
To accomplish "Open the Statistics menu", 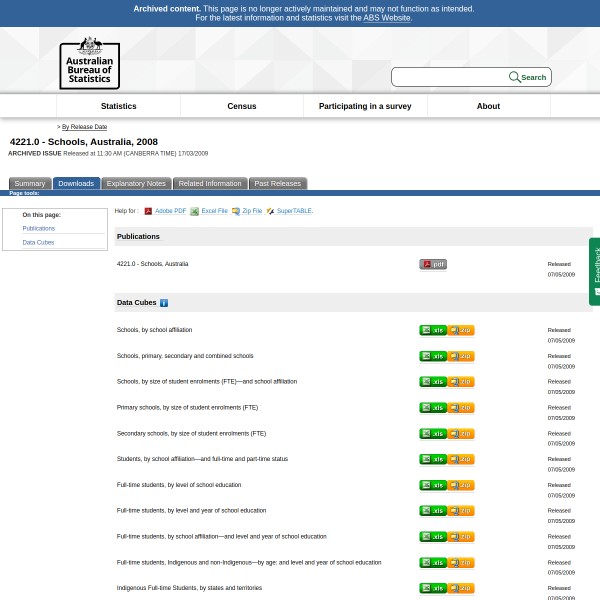I will (x=118, y=106).
